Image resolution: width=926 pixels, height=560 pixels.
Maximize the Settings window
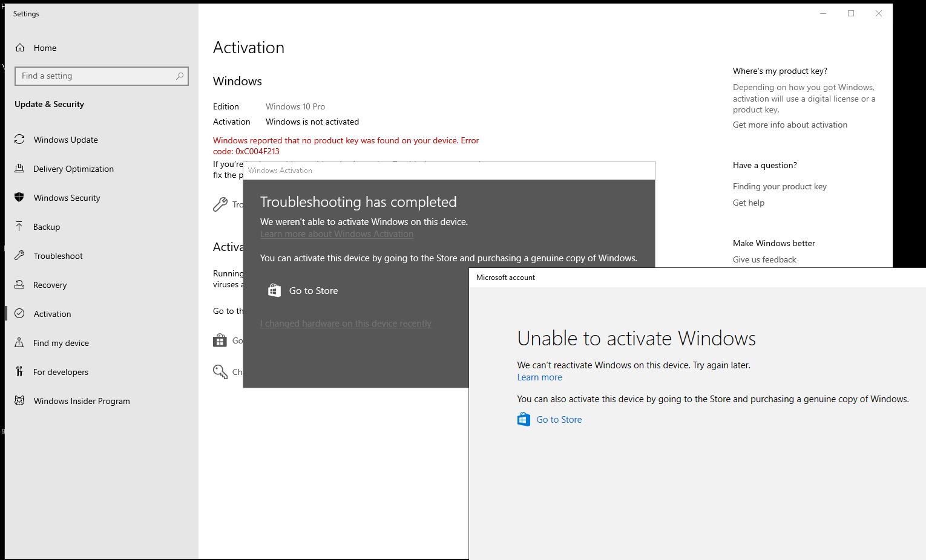tap(851, 13)
